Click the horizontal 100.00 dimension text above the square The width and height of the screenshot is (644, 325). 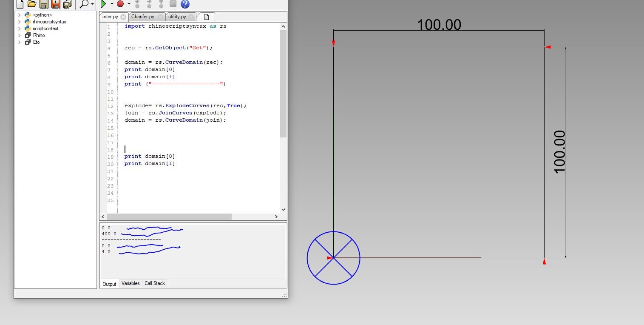(x=439, y=25)
